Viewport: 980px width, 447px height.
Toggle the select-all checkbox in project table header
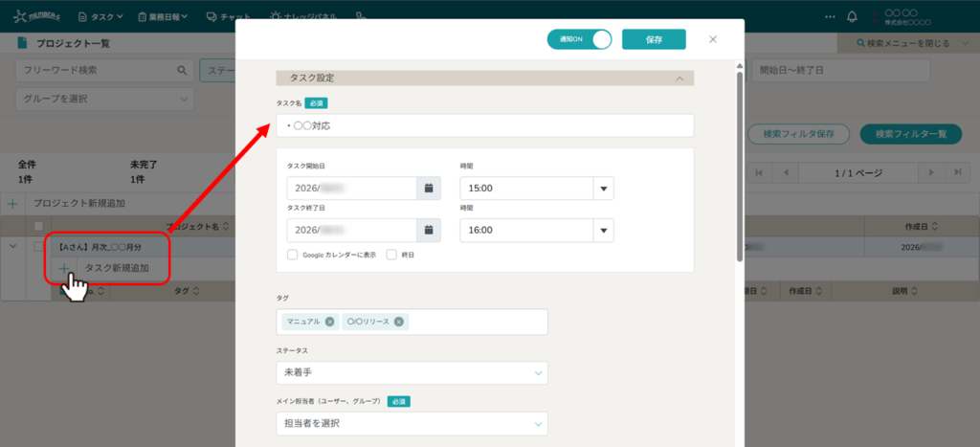tap(38, 226)
